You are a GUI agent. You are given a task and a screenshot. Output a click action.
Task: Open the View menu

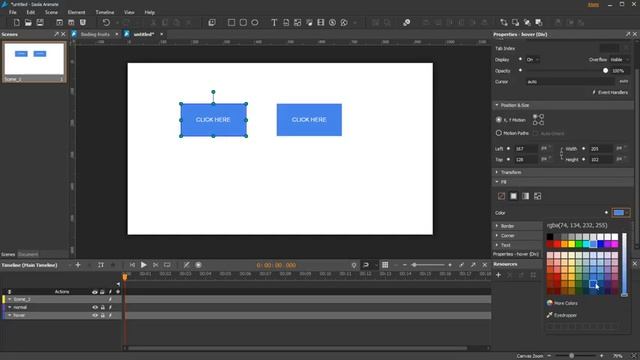coord(129,12)
